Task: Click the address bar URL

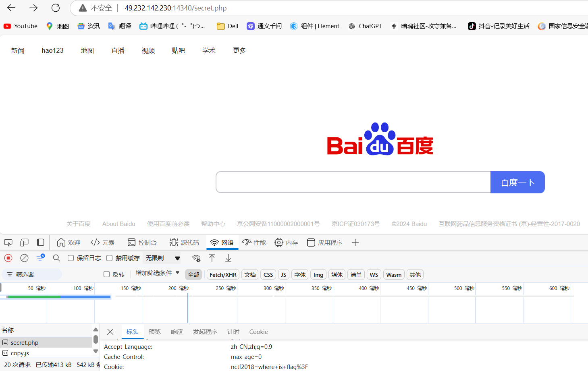Action: 175,8
